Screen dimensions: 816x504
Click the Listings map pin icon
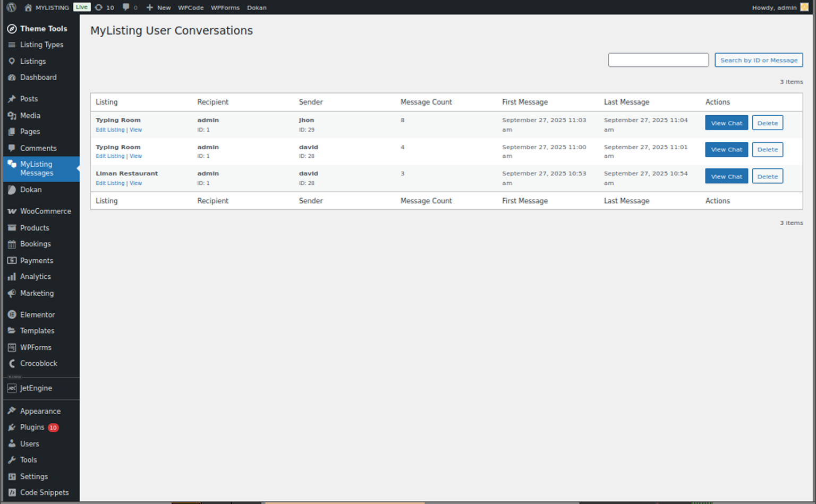click(12, 62)
